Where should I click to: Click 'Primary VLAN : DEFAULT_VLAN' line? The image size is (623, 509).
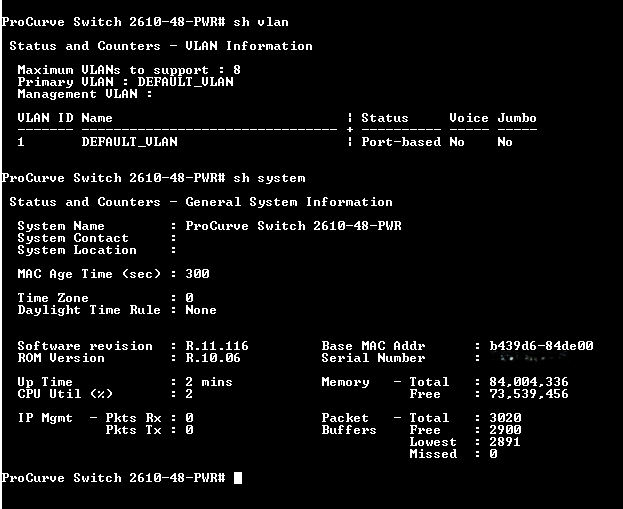(x=125, y=82)
